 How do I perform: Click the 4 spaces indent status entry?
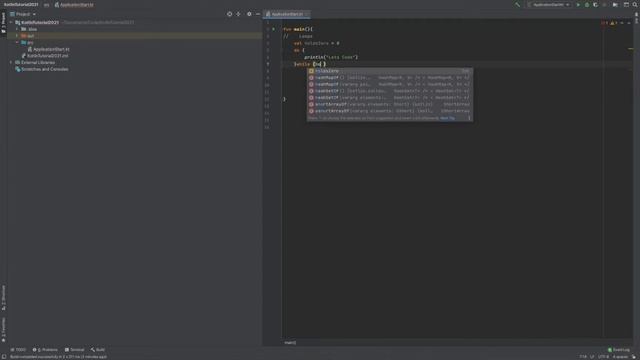point(620,357)
